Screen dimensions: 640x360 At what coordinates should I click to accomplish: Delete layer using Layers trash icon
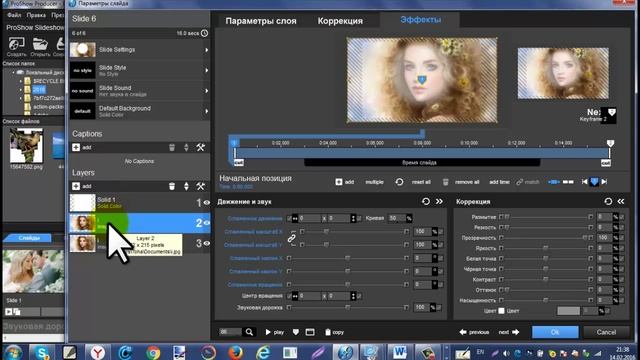point(172,186)
